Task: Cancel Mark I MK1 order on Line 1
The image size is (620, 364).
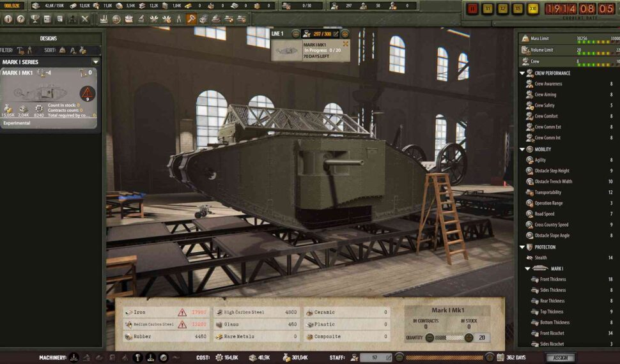Action: point(346,44)
